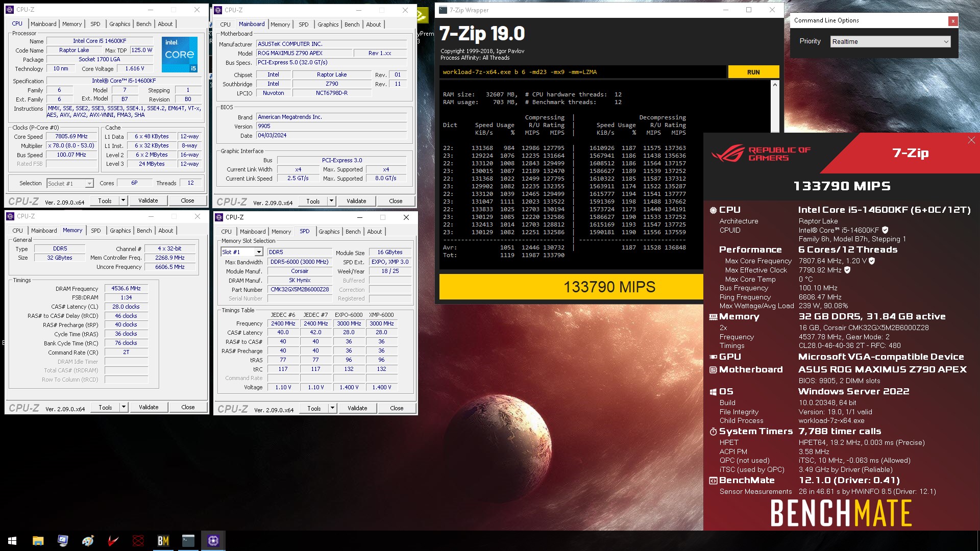Click Tools button in CPU-Z Memory window
The width and height of the screenshot is (980, 551).
point(105,407)
